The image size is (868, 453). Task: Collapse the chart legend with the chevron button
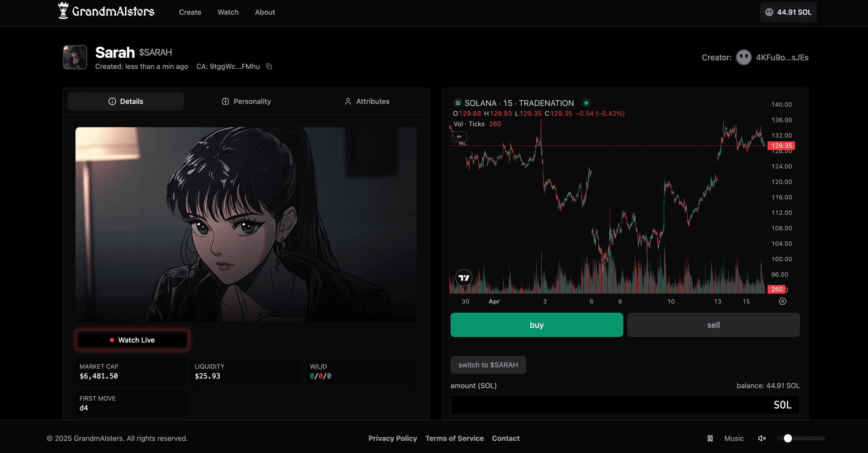459,136
